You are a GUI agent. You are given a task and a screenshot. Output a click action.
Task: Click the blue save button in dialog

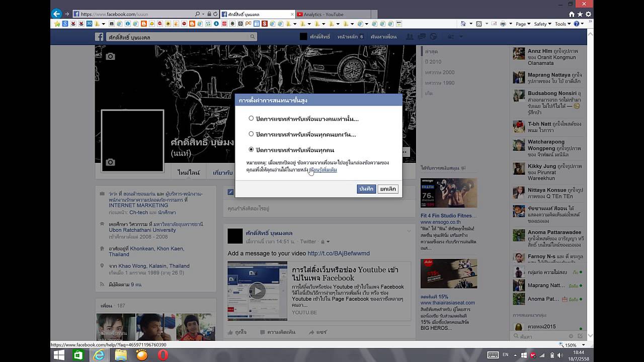(x=366, y=189)
